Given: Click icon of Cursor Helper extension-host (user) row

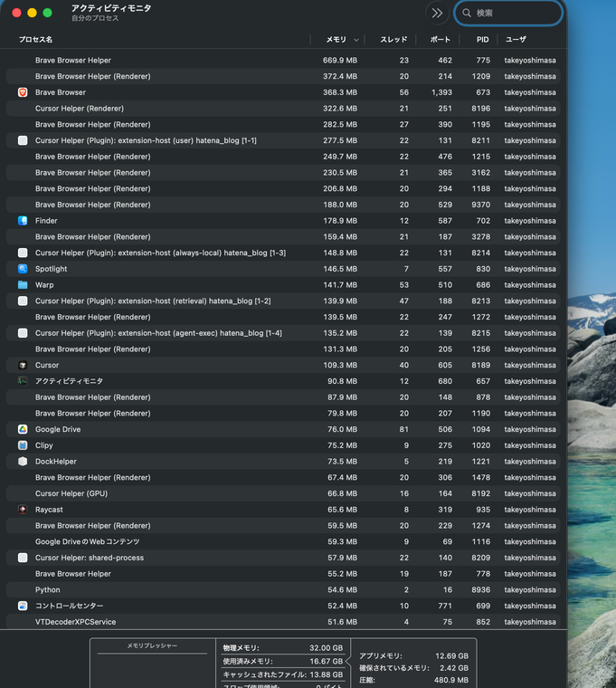Looking at the screenshot, I should pyautogui.click(x=23, y=140).
